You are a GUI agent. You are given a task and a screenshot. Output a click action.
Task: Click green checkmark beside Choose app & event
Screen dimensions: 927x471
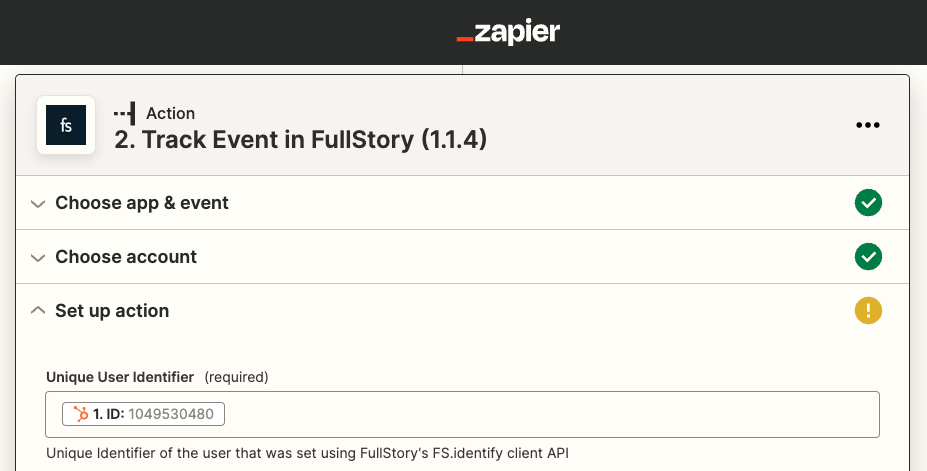click(x=868, y=203)
